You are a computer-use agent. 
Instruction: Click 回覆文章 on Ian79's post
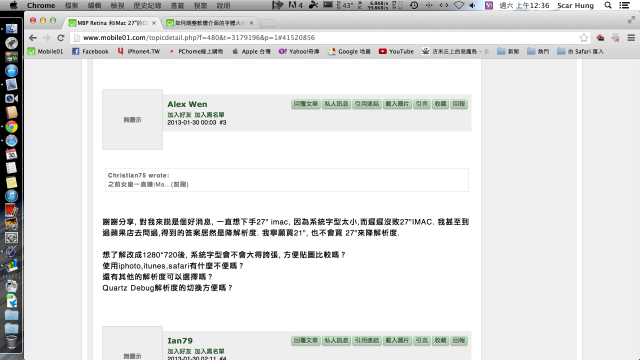point(306,340)
